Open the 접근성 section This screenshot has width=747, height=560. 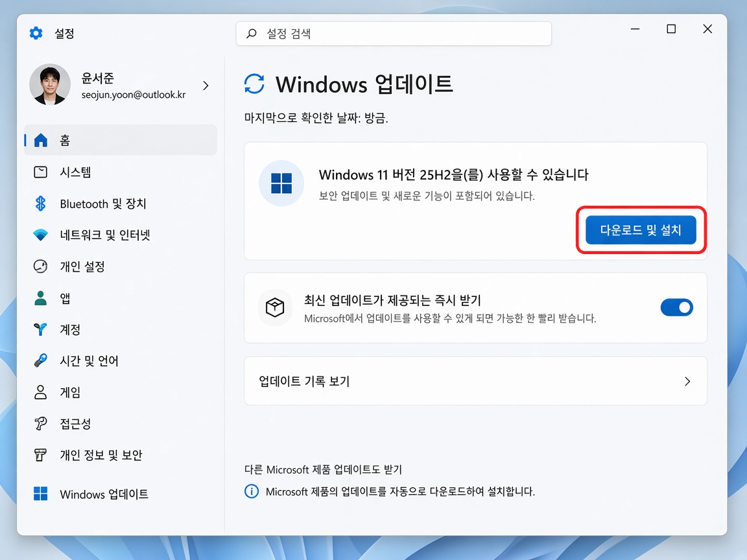coord(121,423)
